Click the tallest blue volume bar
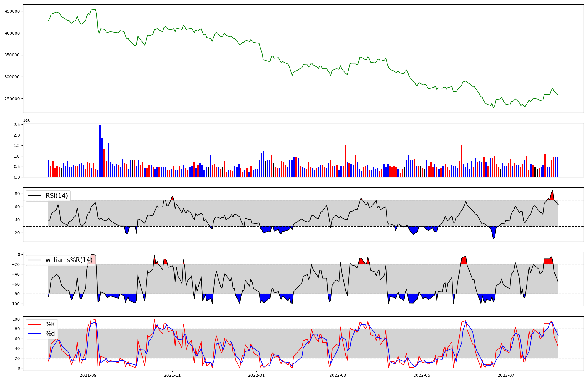 coord(100,151)
